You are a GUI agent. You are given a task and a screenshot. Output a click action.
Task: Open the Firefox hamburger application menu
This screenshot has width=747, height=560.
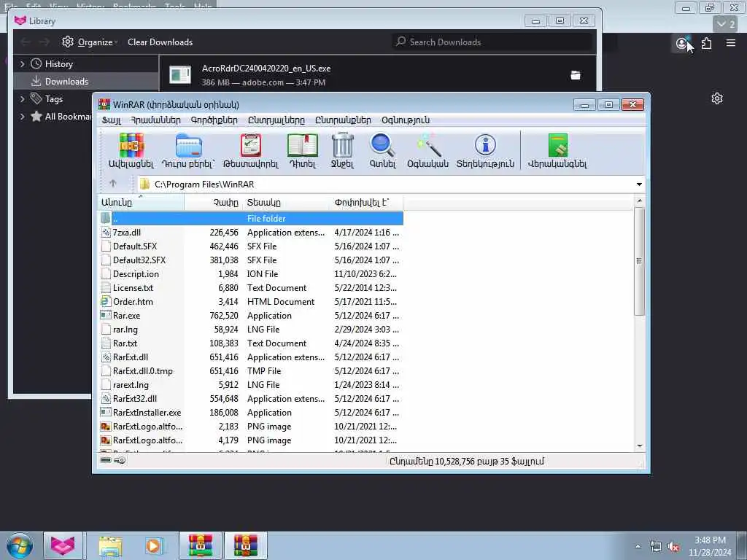[731, 43]
